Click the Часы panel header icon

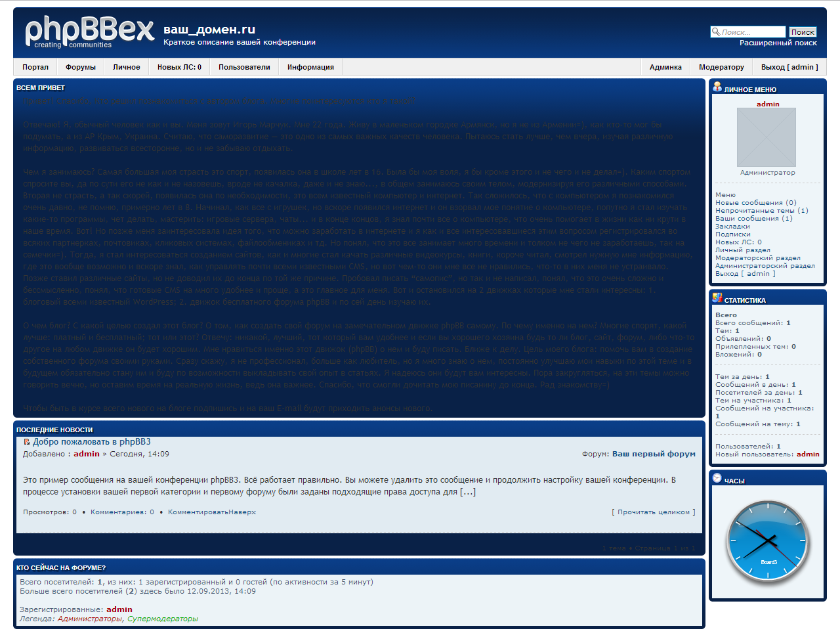[717, 478]
